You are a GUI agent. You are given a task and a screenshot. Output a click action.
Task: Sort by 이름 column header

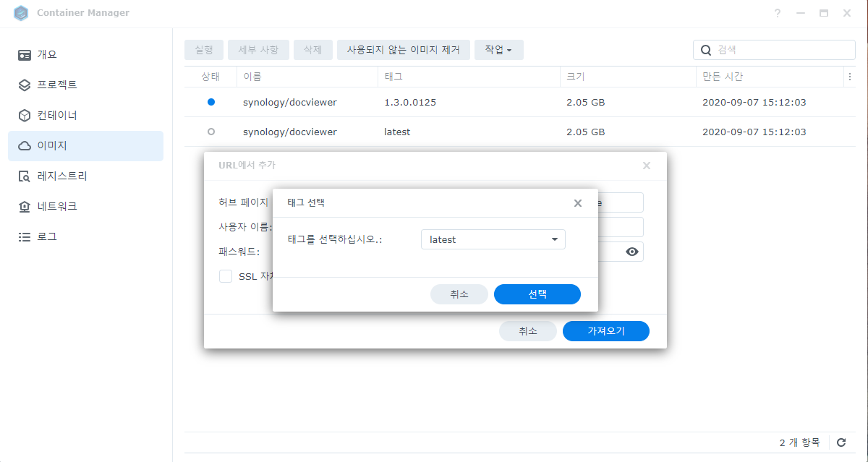tap(307, 77)
